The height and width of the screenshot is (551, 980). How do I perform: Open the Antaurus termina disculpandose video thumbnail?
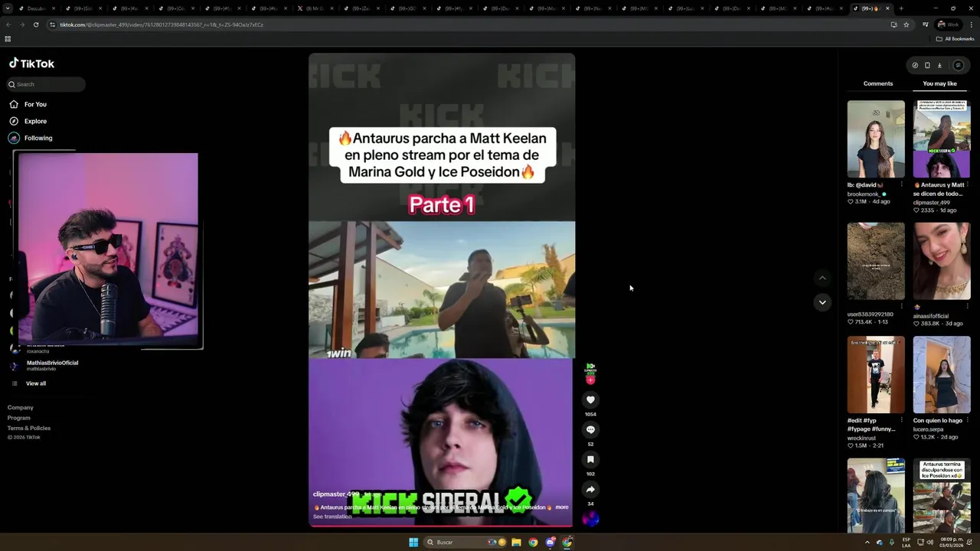942,495
